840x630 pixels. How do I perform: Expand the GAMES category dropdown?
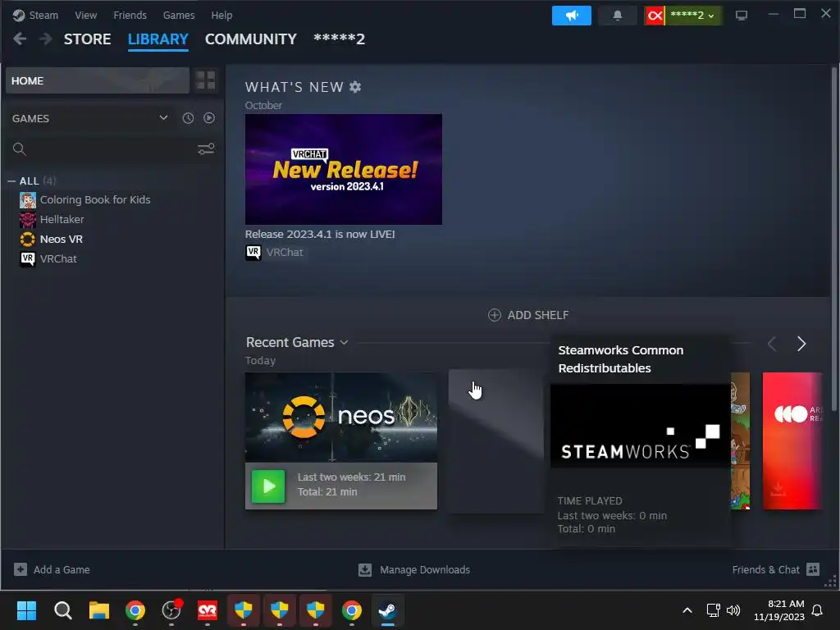point(163,118)
